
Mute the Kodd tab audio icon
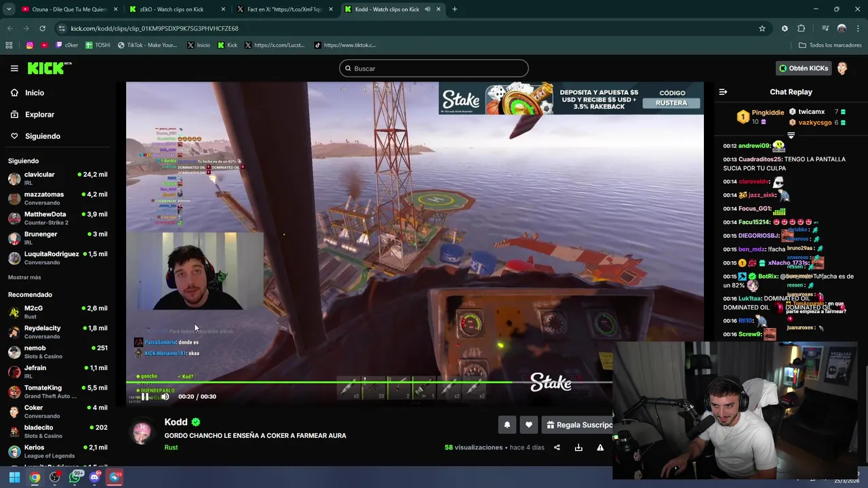[427, 9]
